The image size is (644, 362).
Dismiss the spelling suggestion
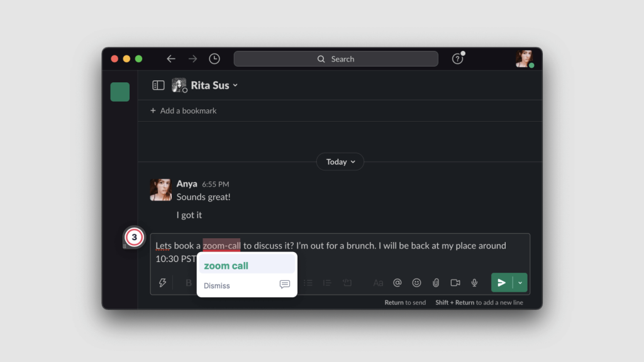[x=217, y=285]
